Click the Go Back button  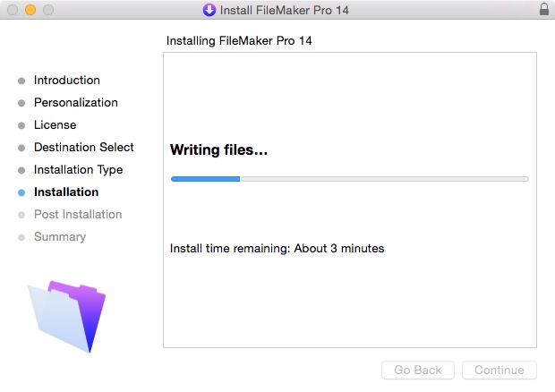(x=418, y=370)
